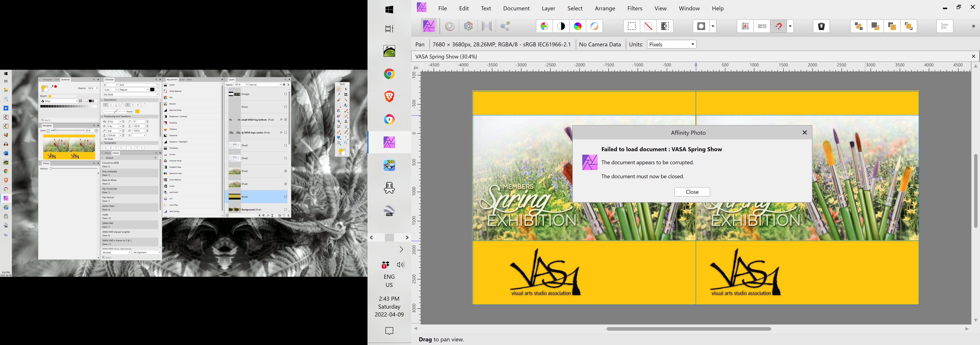Click the Windows Start button

tap(389, 10)
